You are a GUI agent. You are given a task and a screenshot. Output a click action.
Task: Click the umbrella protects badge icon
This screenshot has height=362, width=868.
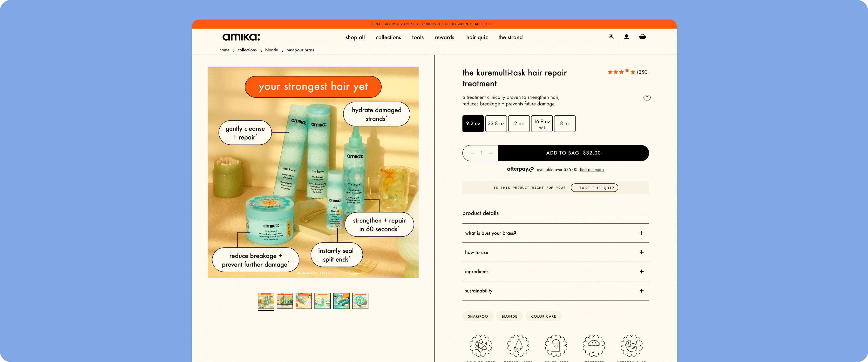pyautogui.click(x=594, y=346)
